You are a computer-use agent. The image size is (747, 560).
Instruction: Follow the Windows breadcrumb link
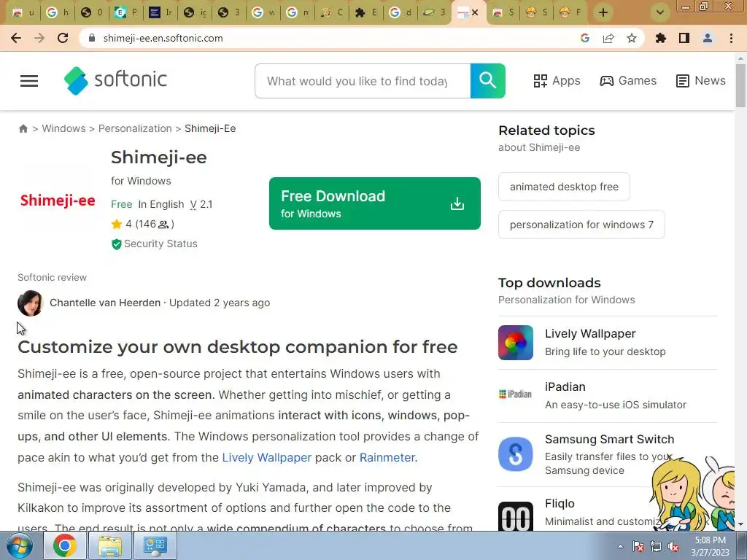(x=64, y=128)
